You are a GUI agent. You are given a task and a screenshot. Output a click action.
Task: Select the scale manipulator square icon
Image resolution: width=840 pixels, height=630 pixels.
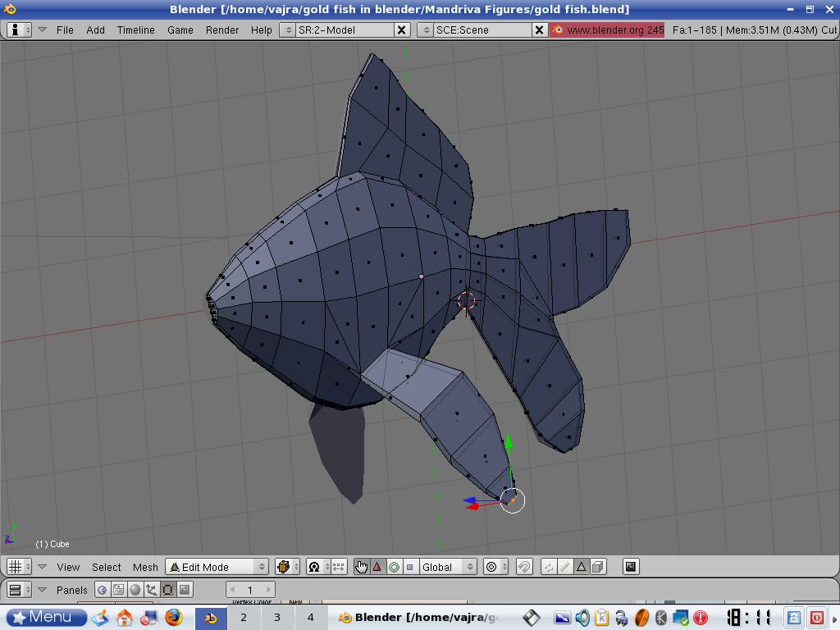[x=409, y=567]
